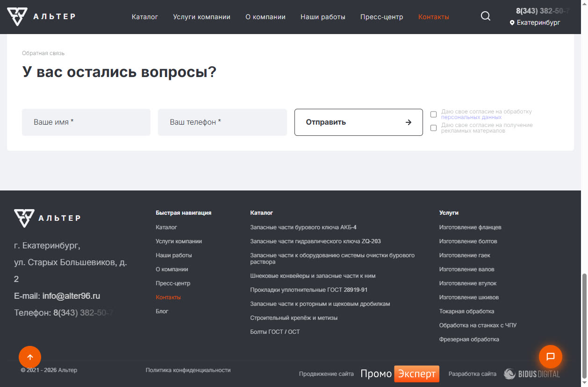Open Контакты in the footer quick navigation
Image resolution: width=588 pixels, height=387 pixels.
pos(168,297)
